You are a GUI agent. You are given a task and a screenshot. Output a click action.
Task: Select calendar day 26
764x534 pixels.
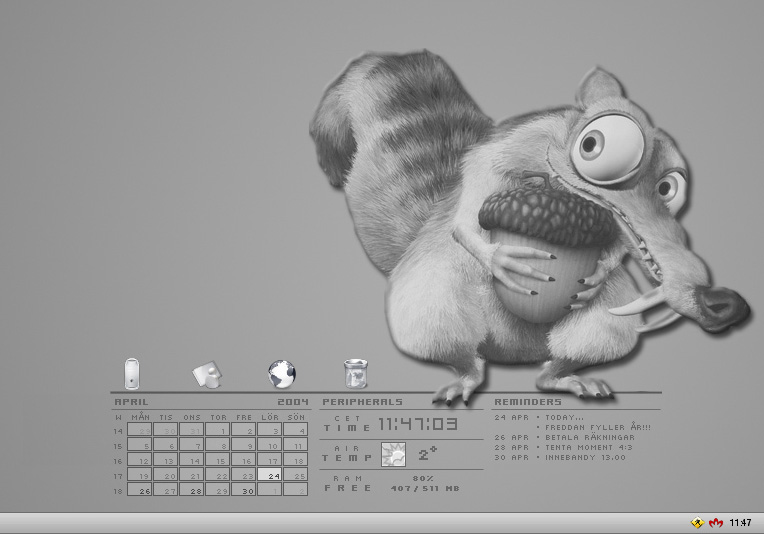pyautogui.click(x=140, y=489)
